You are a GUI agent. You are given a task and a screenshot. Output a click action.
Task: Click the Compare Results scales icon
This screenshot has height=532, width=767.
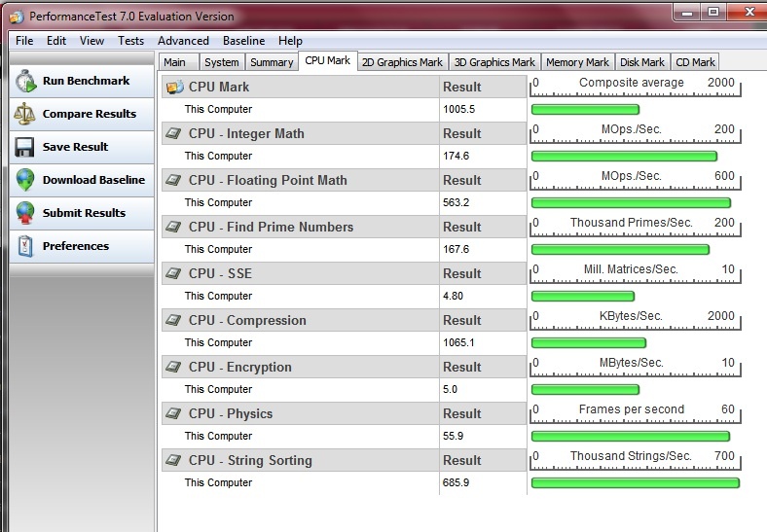tap(24, 114)
